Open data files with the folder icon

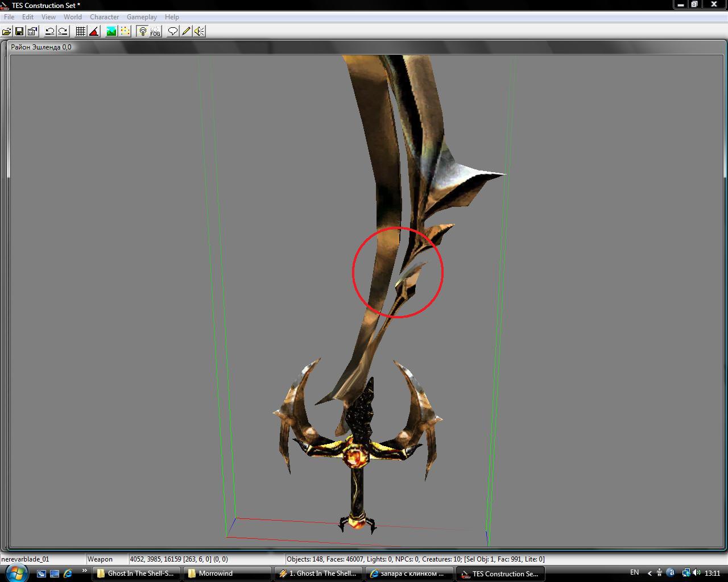7,31
